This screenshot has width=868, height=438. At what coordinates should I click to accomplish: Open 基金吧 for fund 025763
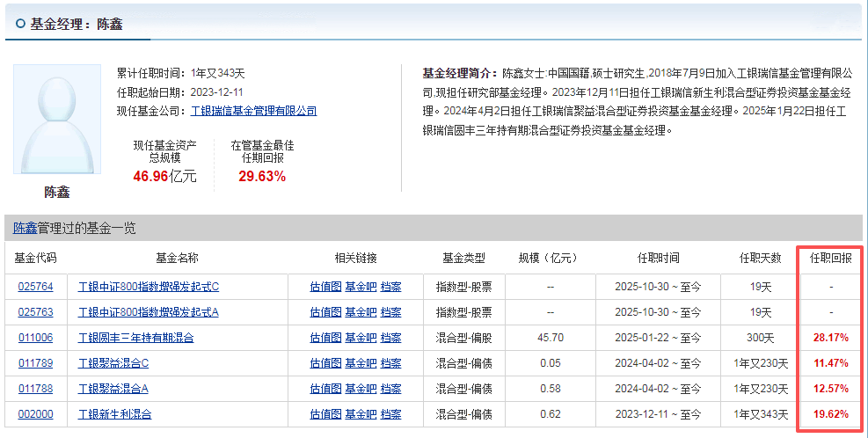[x=361, y=312]
